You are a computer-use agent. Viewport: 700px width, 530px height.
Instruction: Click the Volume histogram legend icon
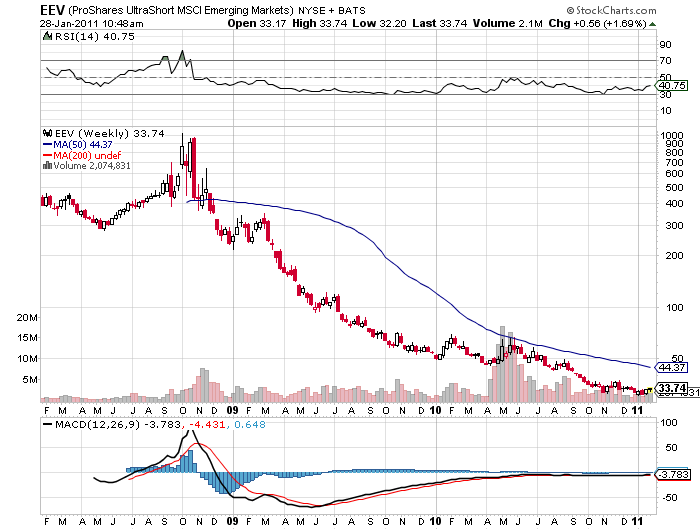(47, 166)
